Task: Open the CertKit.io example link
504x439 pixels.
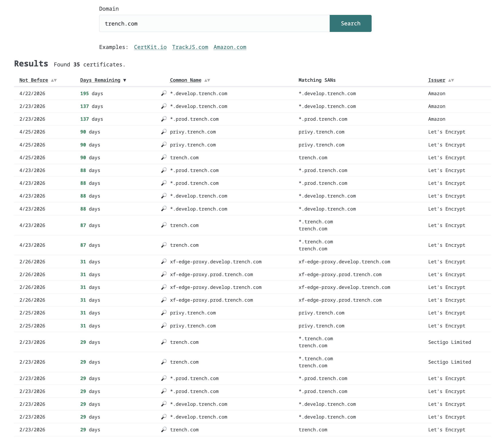Action: coord(150,47)
